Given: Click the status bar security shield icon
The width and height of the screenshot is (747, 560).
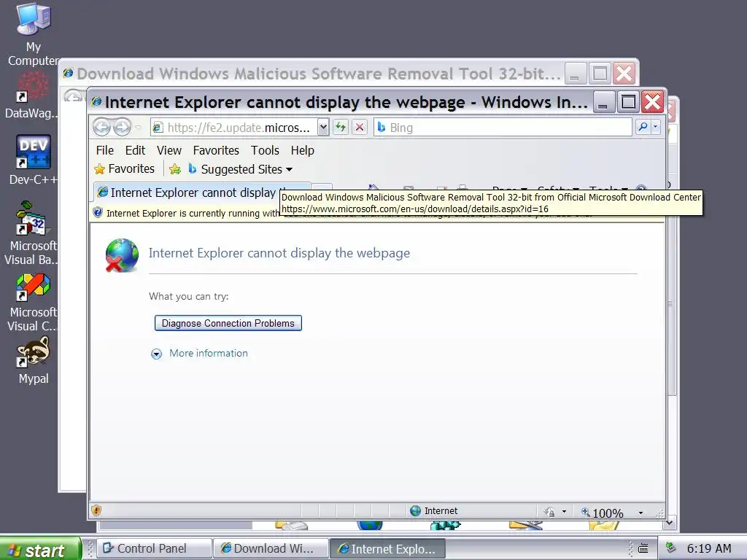Looking at the screenshot, I should point(96,510).
